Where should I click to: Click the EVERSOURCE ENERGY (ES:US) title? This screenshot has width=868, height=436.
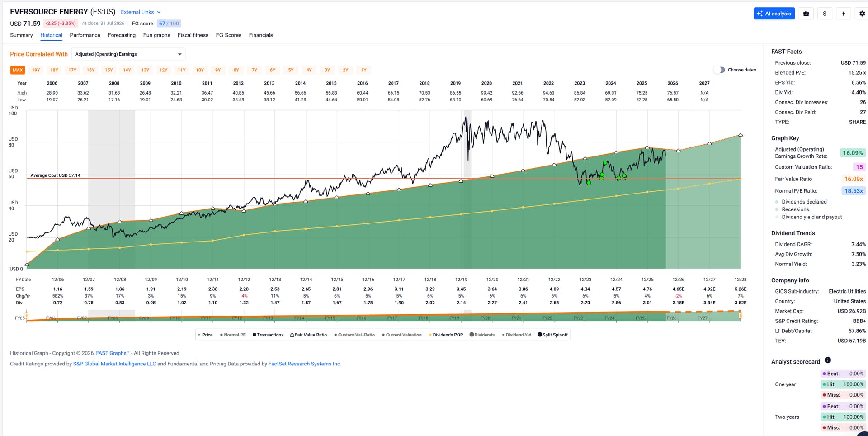(63, 12)
